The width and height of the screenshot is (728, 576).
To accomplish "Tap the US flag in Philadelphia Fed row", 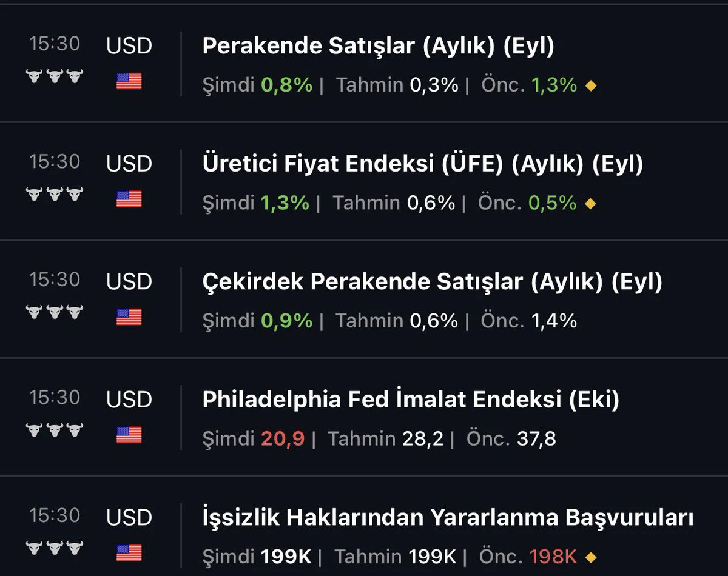I will coord(129,435).
